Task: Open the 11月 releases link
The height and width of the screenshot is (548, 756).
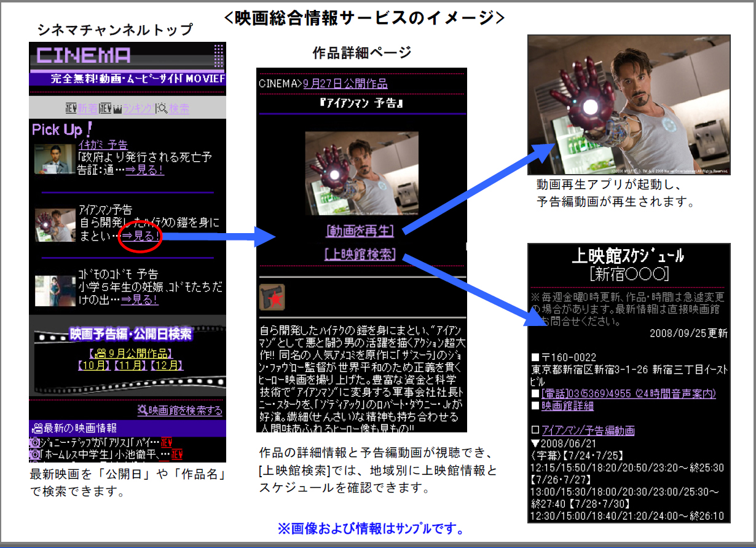Action: pyautogui.click(x=130, y=365)
